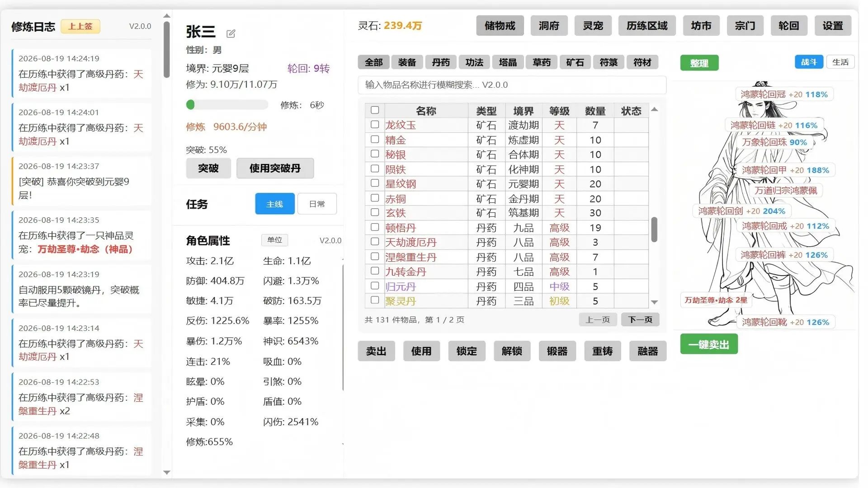This screenshot has height=488, width=868.
Task: Click the 突破 button
Action: pyautogui.click(x=208, y=168)
